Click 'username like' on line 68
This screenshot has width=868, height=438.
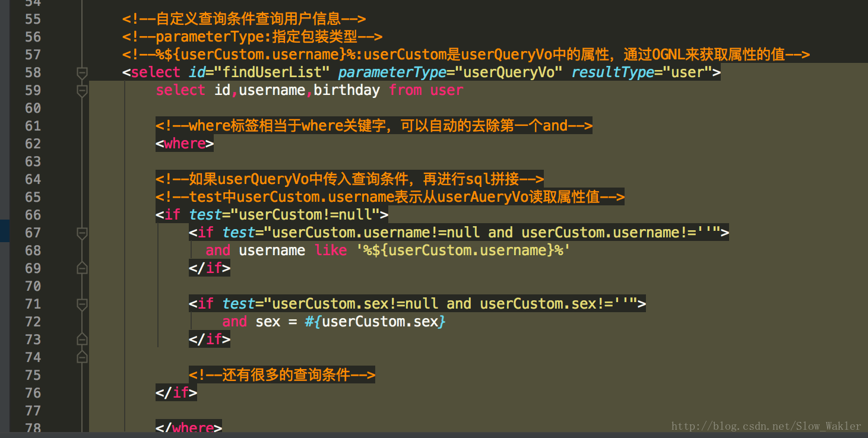(x=293, y=250)
